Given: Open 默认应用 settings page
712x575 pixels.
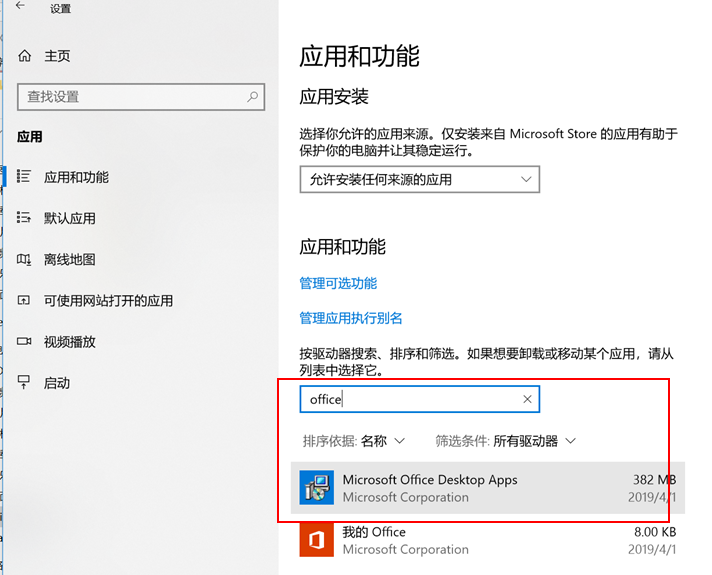Looking at the screenshot, I should pos(70,219).
